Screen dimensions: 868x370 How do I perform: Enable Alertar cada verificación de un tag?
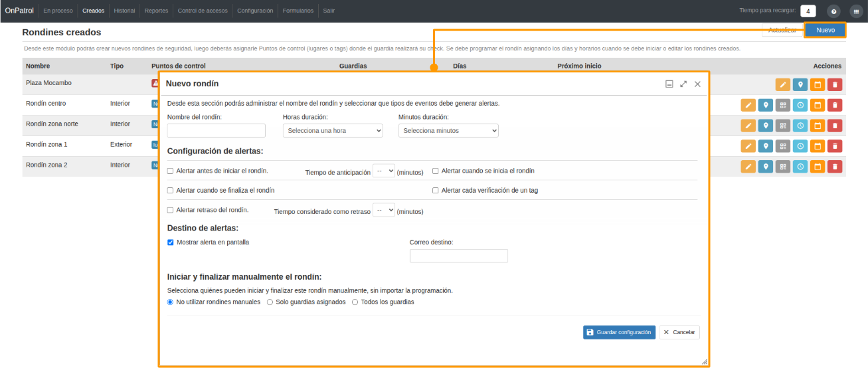click(436, 190)
